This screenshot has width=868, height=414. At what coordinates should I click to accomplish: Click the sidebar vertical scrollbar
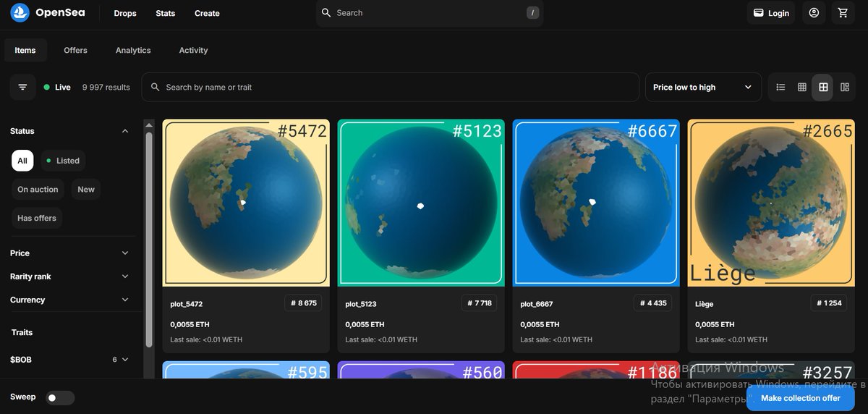pos(149,239)
